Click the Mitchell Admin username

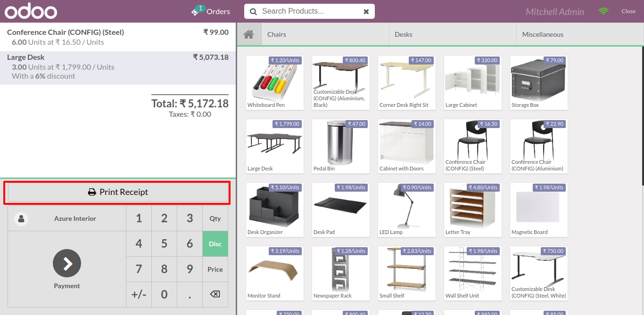coord(555,12)
